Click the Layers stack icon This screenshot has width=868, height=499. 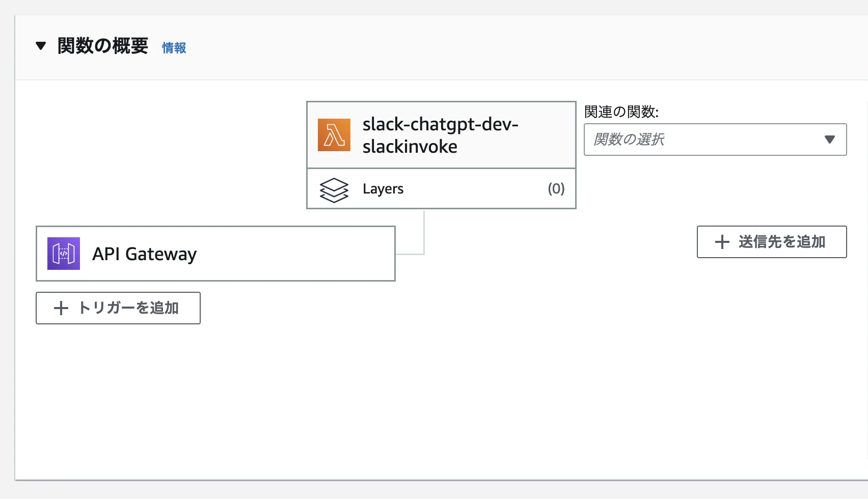pos(334,189)
